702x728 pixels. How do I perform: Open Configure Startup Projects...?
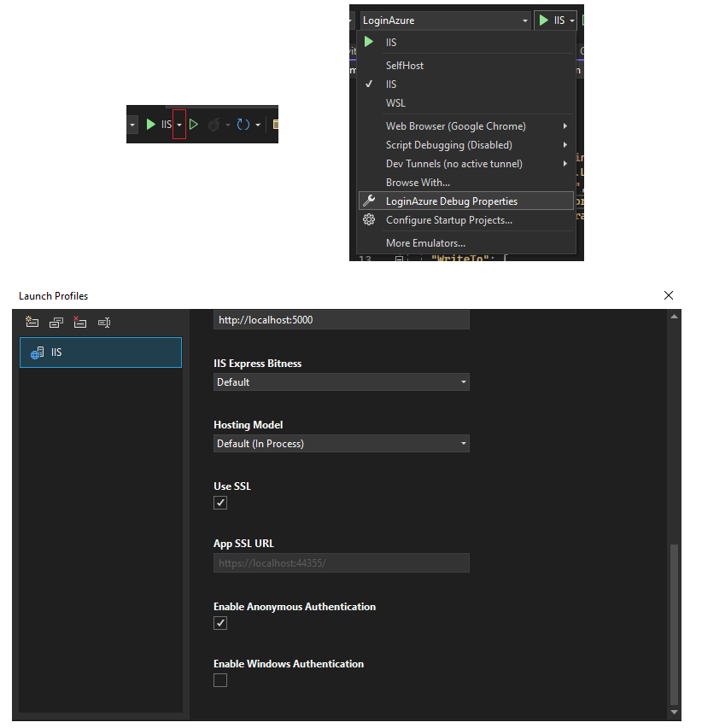pos(466,220)
